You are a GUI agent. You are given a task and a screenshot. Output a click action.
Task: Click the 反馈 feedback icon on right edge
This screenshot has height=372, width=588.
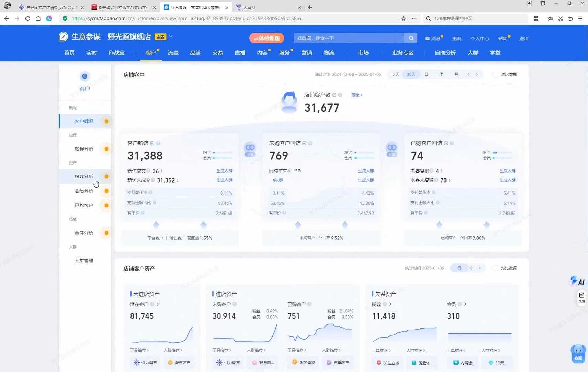click(x=581, y=298)
